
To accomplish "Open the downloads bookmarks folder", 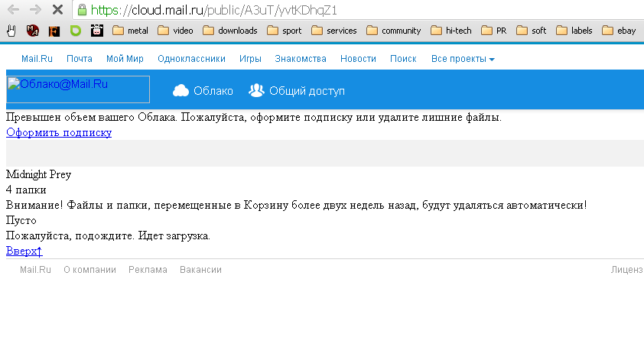I will click(230, 31).
